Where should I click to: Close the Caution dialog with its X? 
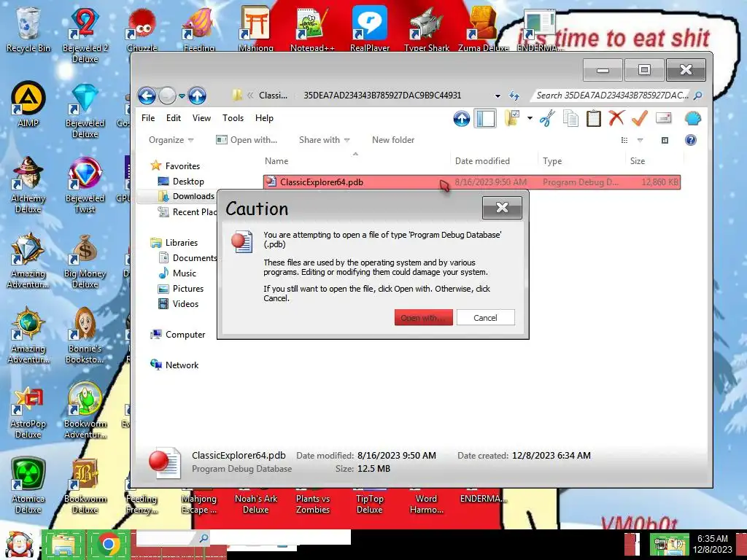point(502,208)
